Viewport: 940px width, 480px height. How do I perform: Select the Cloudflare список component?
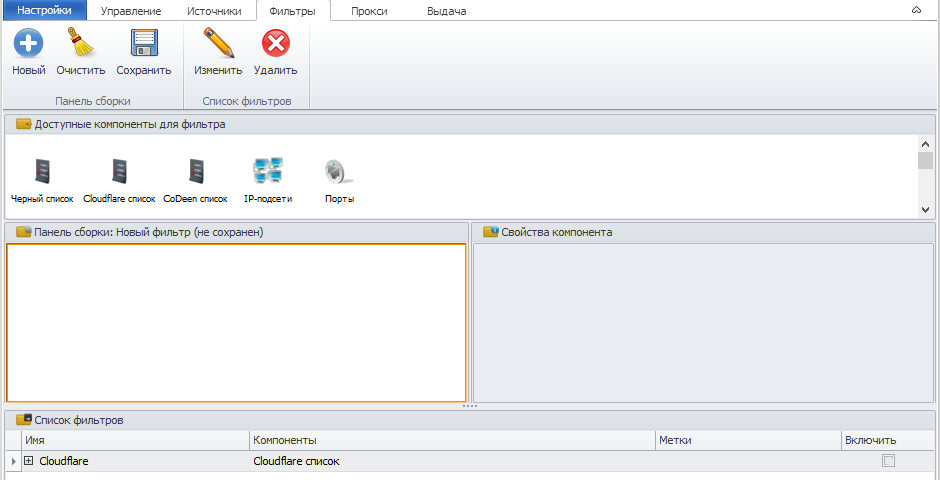click(119, 171)
